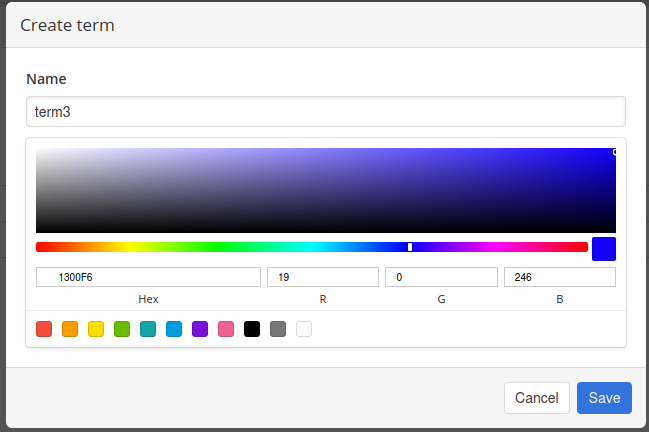Select the teal preset color swatch
This screenshot has height=432, width=649.
pos(148,329)
